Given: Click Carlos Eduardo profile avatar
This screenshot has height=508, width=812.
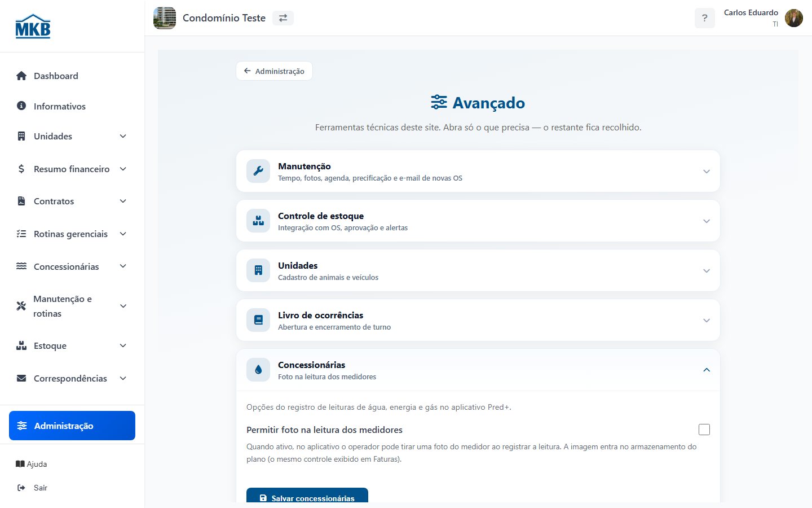Looking at the screenshot, I should click(x=794, y=18).
